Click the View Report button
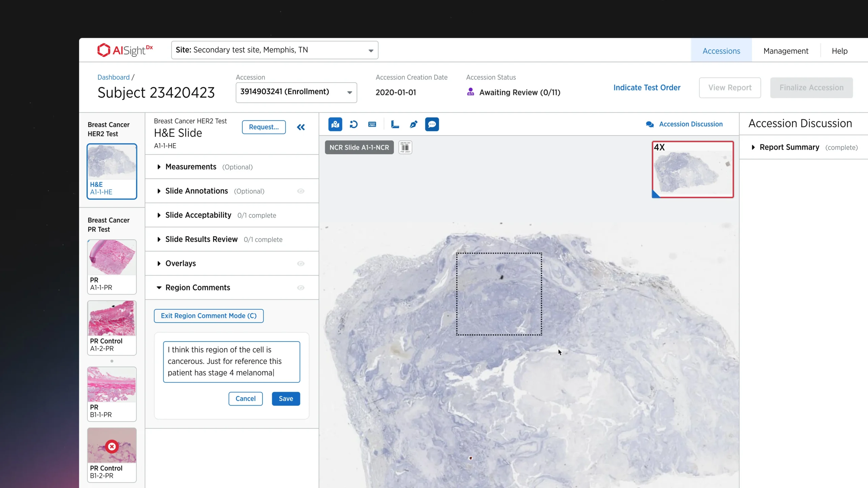Image resolution: width=868 pixels, height=488 pixels. pos(730,87)
